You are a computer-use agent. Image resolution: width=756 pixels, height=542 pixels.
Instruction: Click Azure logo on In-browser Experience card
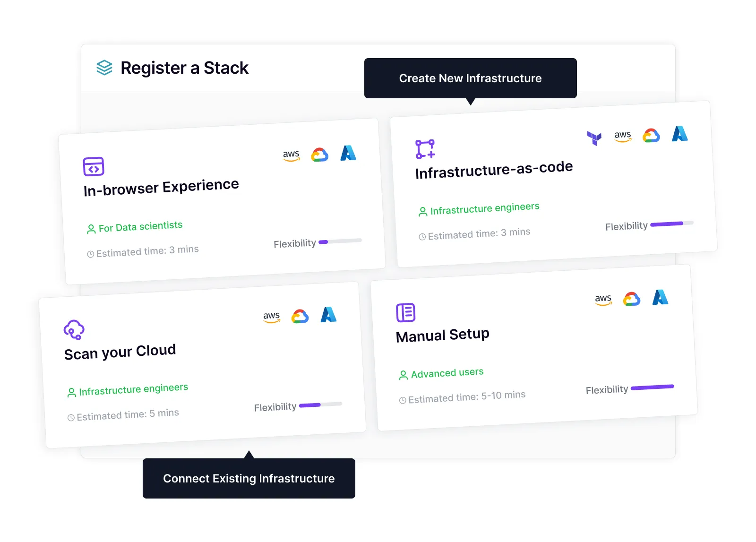pyautogui.click(x=348, y=153)
